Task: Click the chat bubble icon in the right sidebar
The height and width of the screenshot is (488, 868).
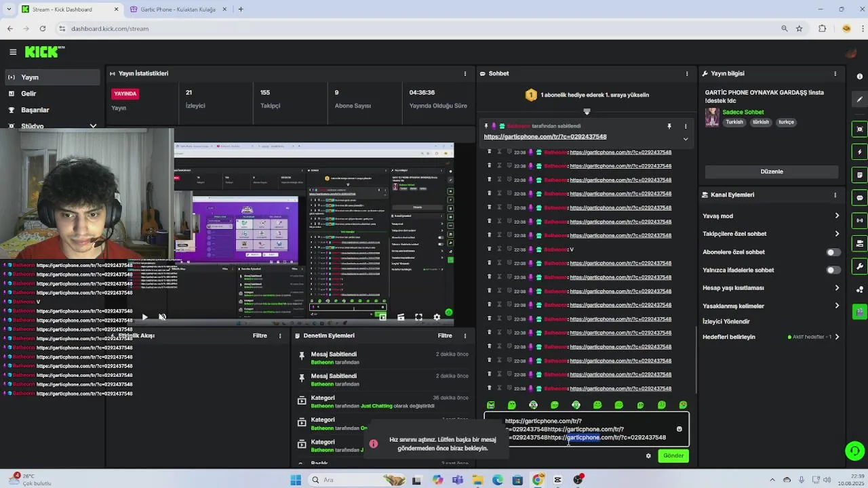Action: pyautogui.click(x=860, y=198)
